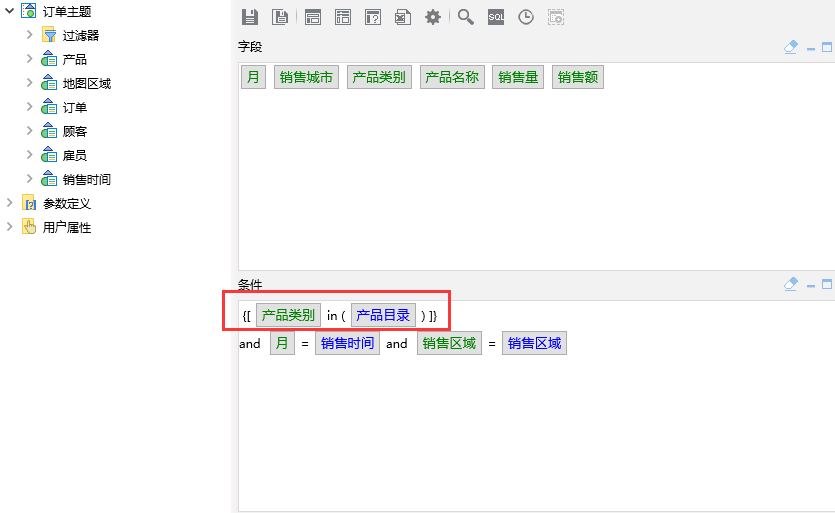Click the table icon beside 顾客
The image size is (835, 513).
pyautogui.click(x=49, y=131)
